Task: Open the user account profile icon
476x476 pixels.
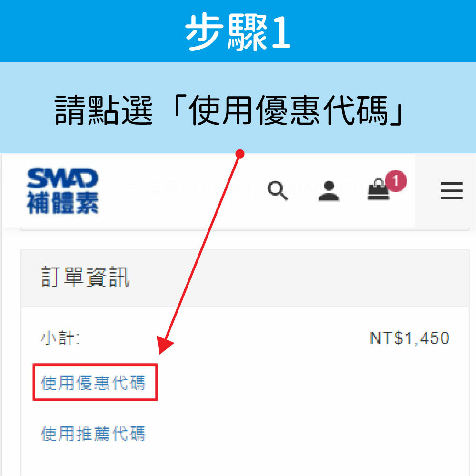Action: (329, 191)
